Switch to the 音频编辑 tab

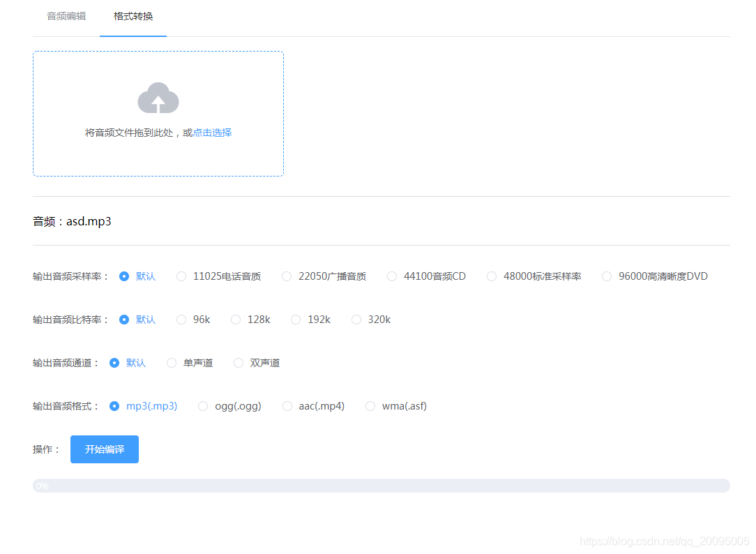66,16
